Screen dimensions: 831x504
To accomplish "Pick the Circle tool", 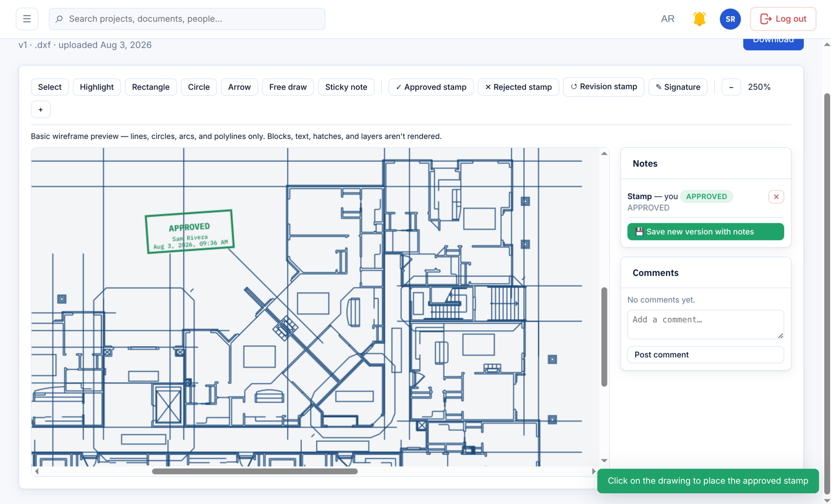I will pos(199,87).
